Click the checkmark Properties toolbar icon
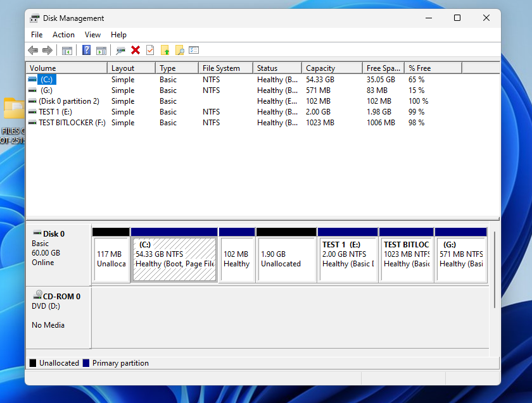The height and width of the screenshot is (403, 532). tap(150, 50)
